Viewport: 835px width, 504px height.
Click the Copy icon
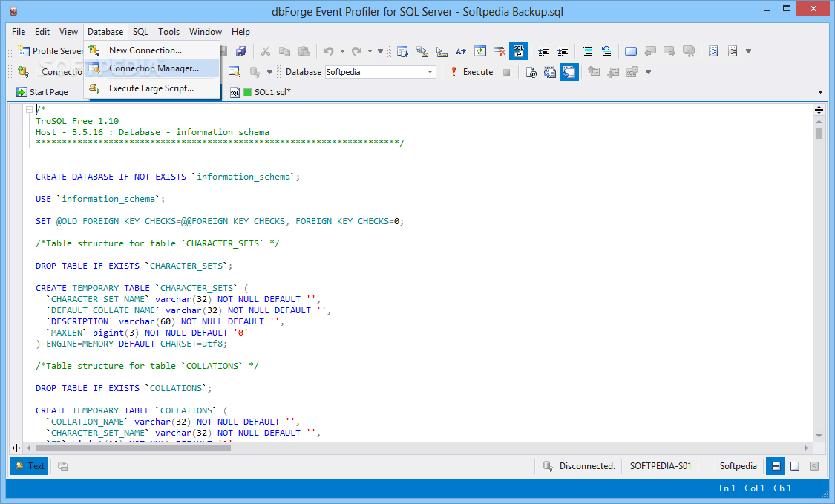click(x=285, y=51)
